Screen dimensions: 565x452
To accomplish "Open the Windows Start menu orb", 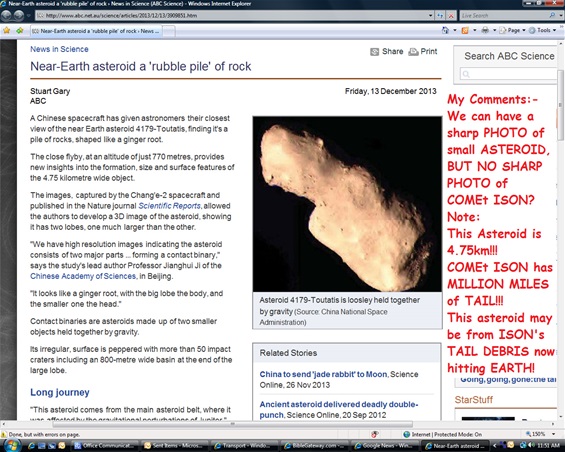I will click(x=12, y=445).
